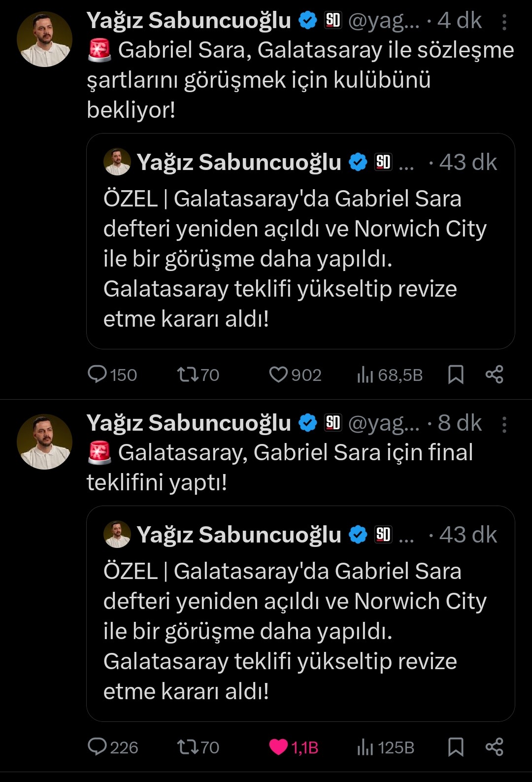
Task: Bookmark the second tweet about final offer
Action: click(456, 747)
